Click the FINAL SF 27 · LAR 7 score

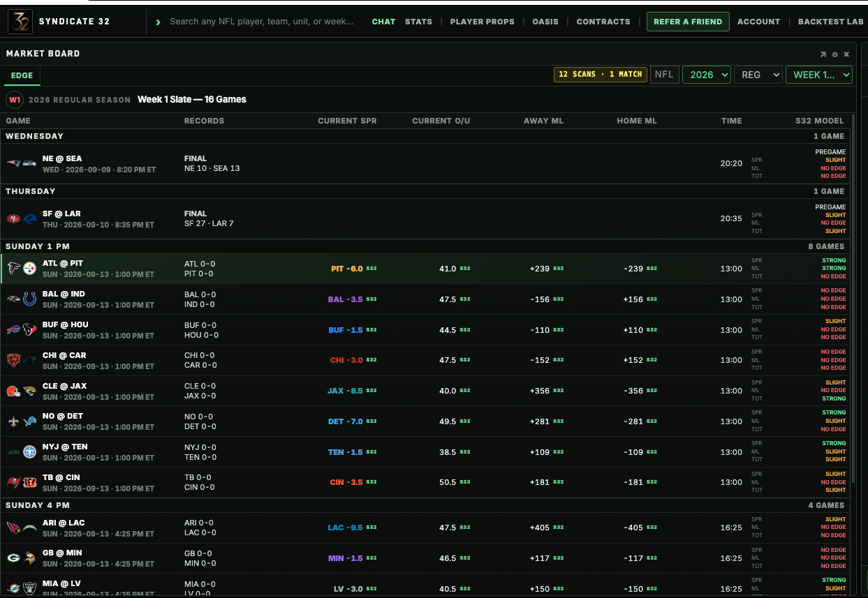click(209, 218)
